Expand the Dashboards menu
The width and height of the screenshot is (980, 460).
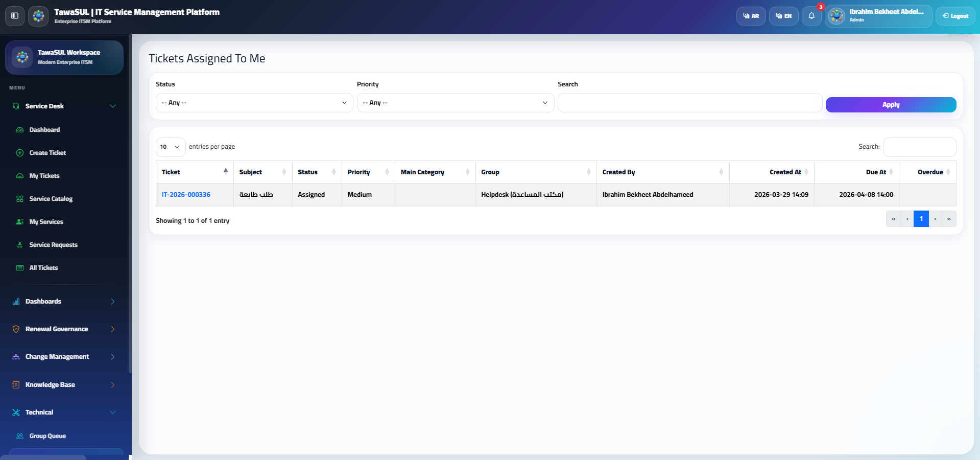tap(113, 302)
